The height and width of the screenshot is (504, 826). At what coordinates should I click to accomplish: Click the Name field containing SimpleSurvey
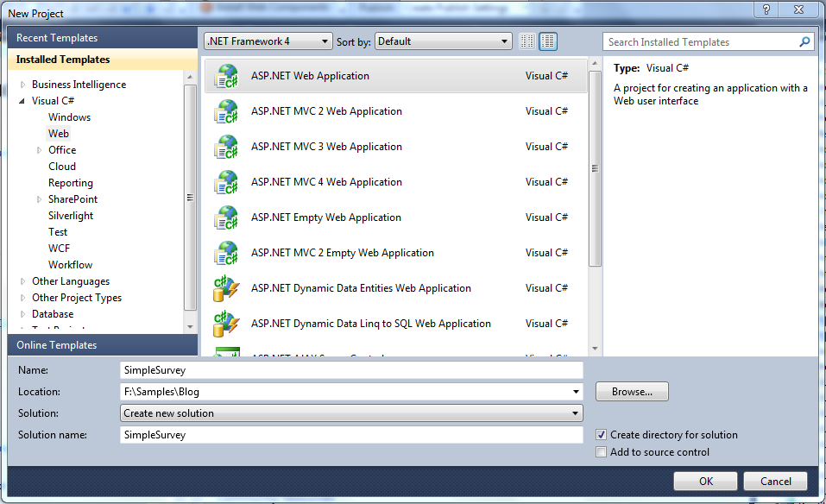pos(351,369)
